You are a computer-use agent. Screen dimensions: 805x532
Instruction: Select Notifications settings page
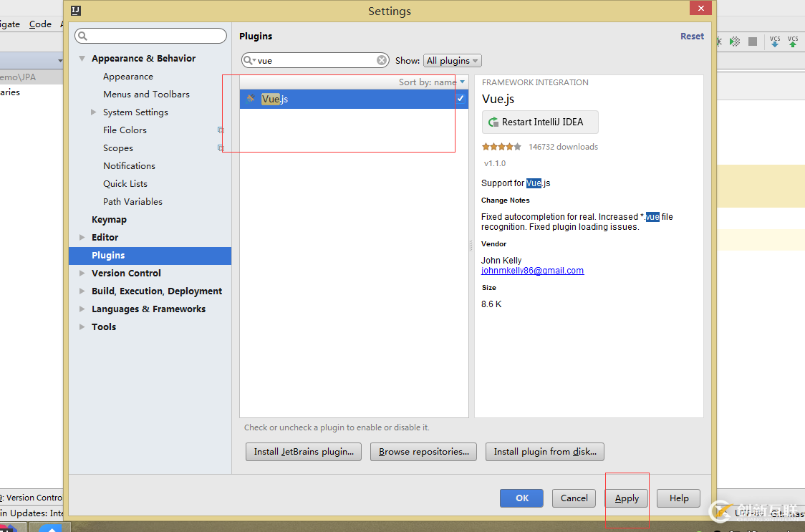point(129,166)
